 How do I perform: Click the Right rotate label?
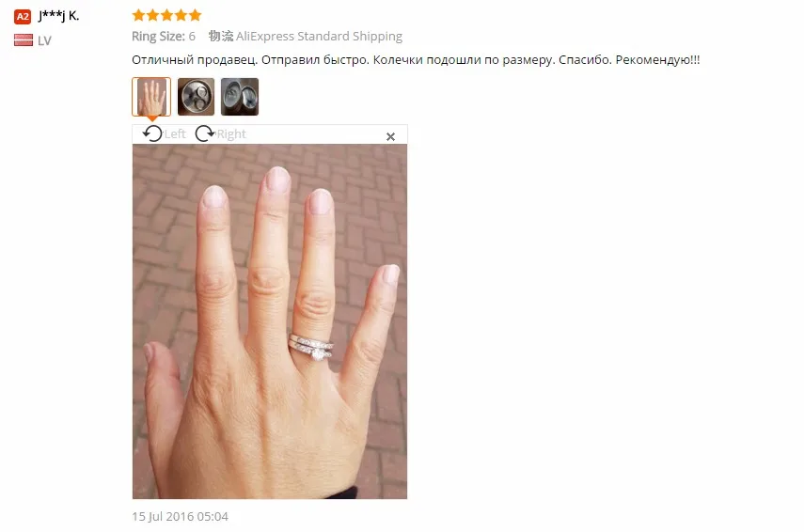pos(231,134)
